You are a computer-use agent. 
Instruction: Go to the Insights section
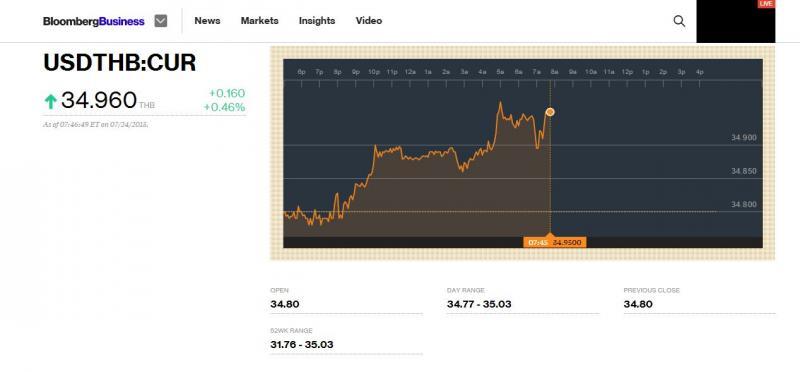(317, 21)
